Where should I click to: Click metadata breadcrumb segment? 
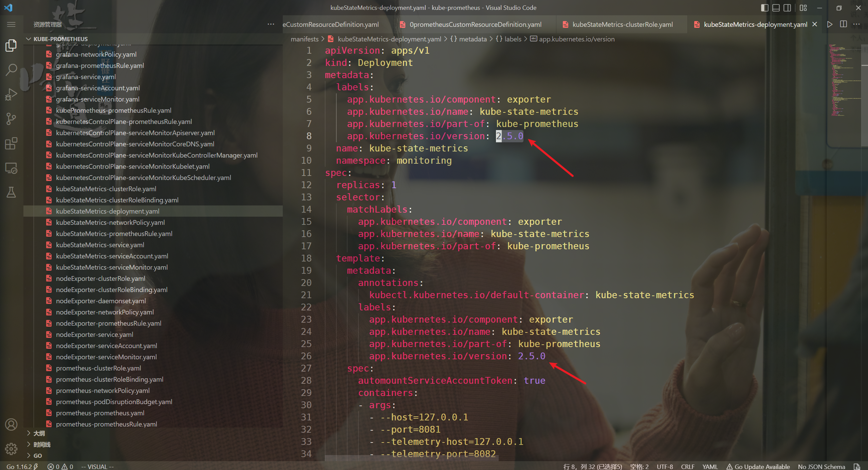click(x=468, y=39)
